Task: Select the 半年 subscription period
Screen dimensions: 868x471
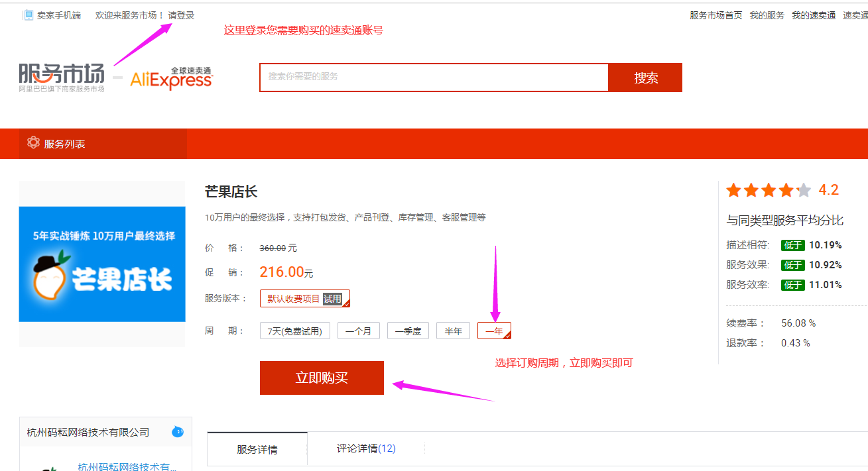Action: click(x=454, y=331)
